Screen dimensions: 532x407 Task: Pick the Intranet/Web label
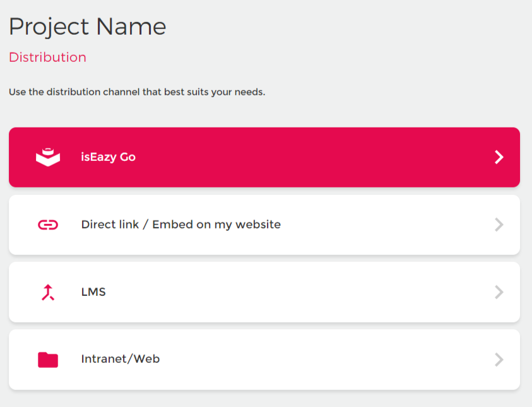coord(121,359)
